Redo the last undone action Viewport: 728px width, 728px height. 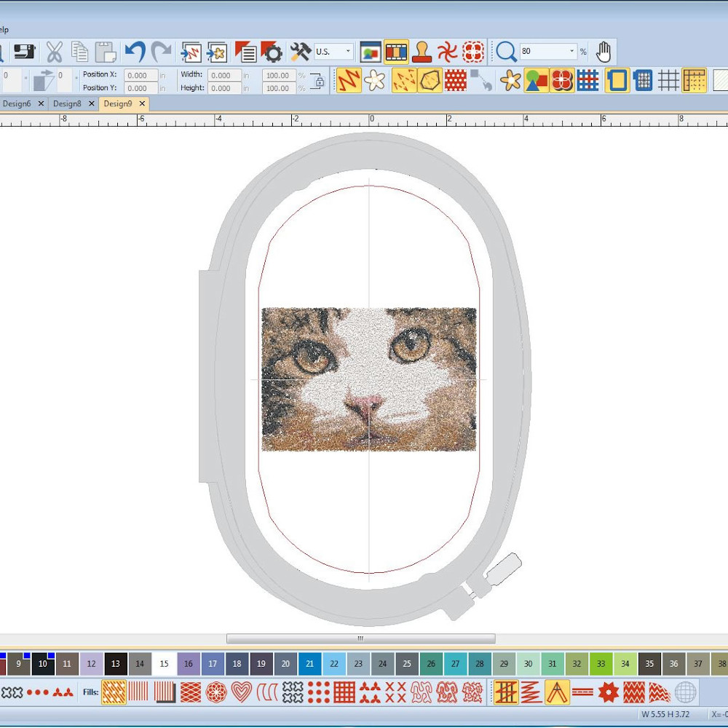(x=161, y=52)
